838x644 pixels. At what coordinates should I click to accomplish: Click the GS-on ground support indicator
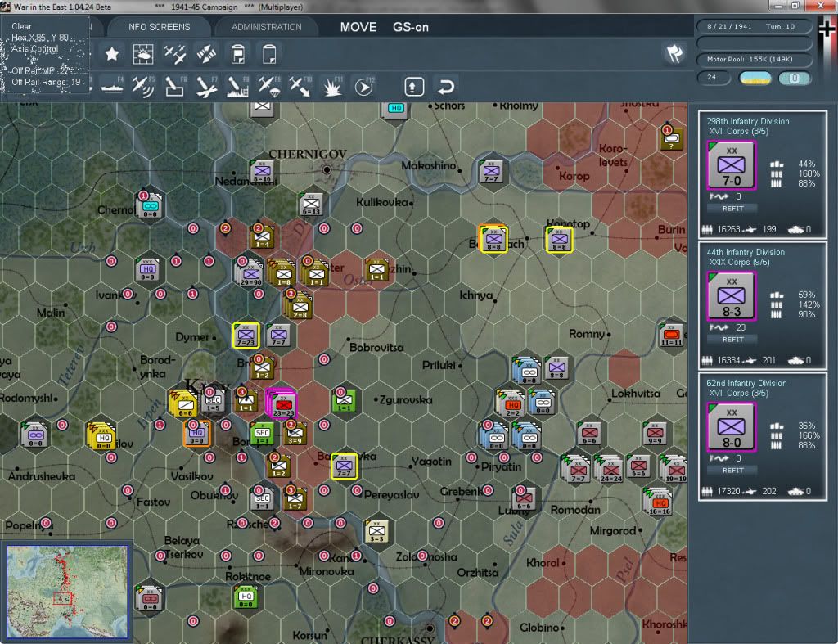tap(411, 27)
